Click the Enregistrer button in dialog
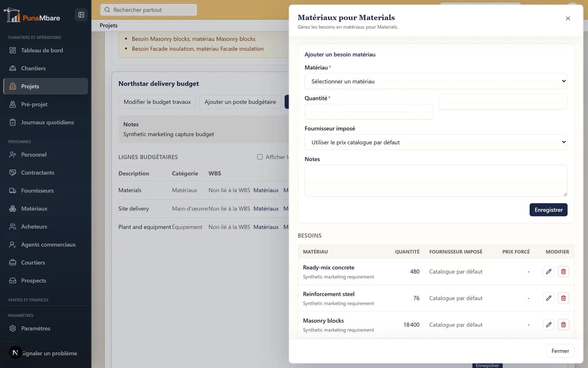Image resolution: width=588 pixels, height=368 pixels. coord(548,210)
